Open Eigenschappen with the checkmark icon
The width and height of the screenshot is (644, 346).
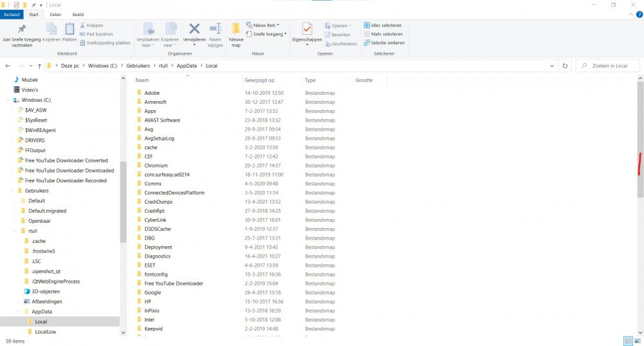pyautogui.click(x=307, y=29)
